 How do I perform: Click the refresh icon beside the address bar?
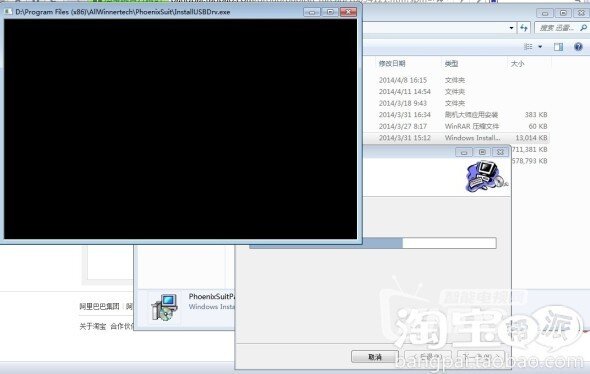click(x=524, y=27)
